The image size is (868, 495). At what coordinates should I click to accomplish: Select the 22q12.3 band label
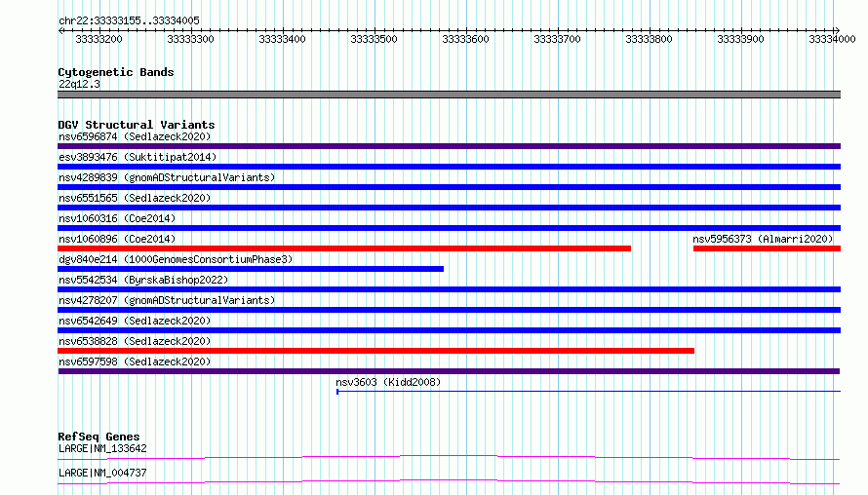tap(79, 84)
